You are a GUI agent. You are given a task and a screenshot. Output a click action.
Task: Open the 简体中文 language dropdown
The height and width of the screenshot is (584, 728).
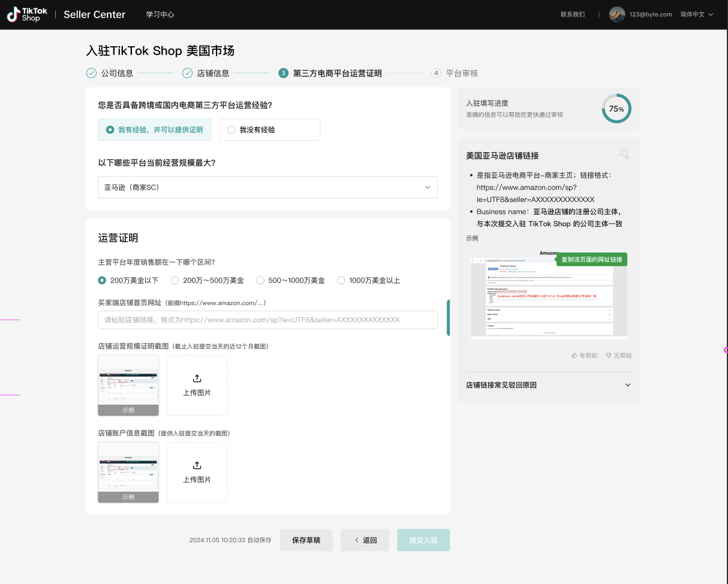point(696,14)
